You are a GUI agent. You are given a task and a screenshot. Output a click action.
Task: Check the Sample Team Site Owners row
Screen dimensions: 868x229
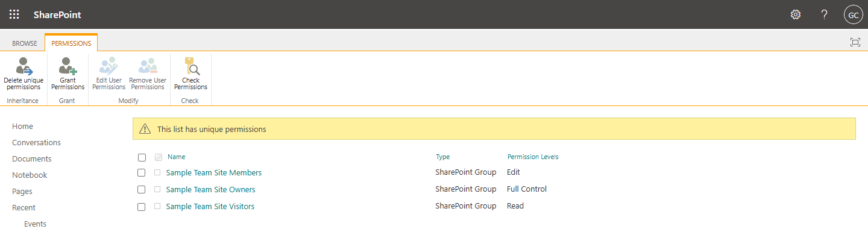coord(142,189)
